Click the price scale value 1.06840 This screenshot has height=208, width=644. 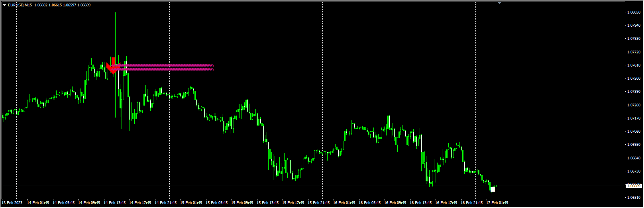(634, 158)
